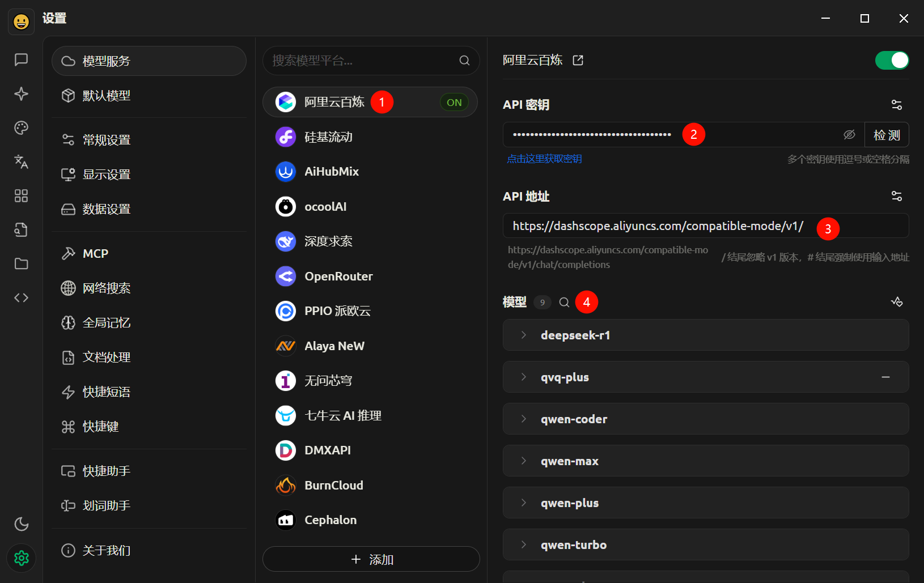Open the 显示设置 settings section

pos(149,175)
